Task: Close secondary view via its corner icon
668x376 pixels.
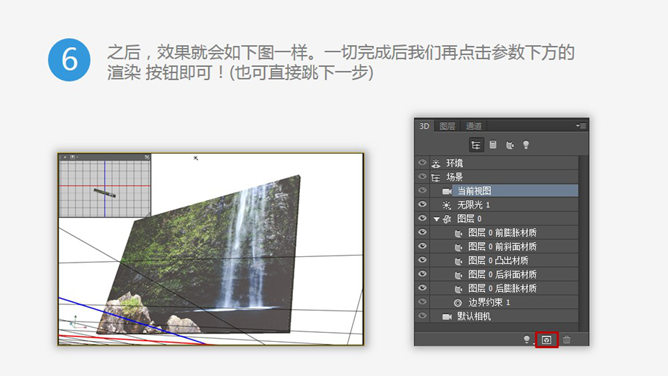Action: pos(147,157)
